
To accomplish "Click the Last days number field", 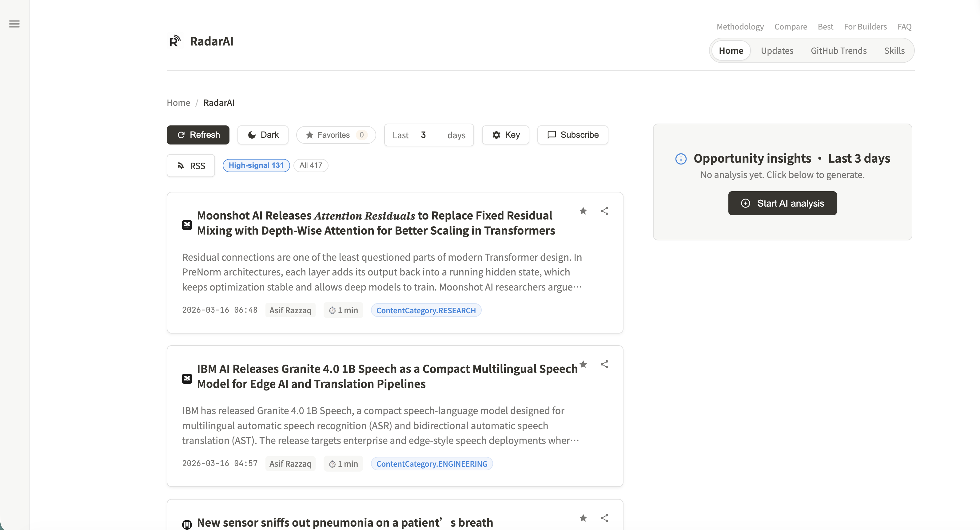I will coord(428,135).
